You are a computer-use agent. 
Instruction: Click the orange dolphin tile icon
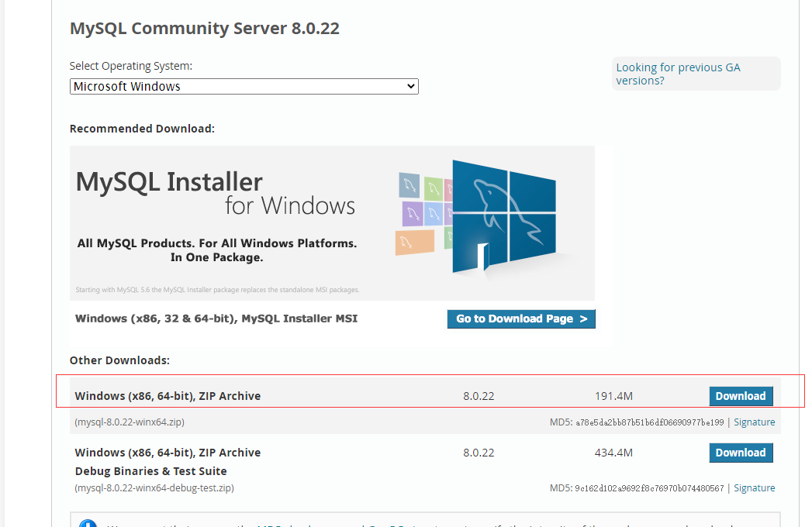click(x=414, y=243)
